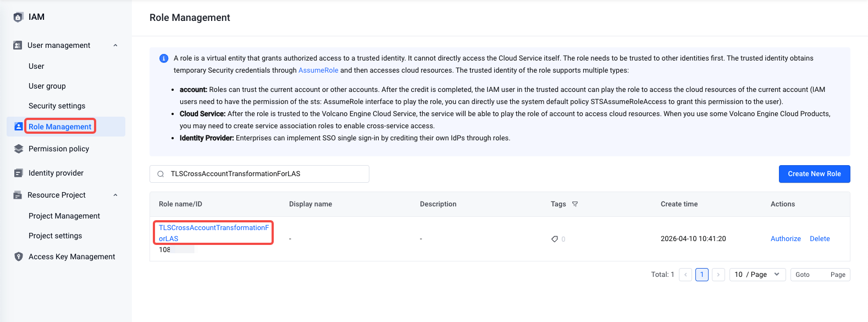Screen dimensions: 868x322
Task: Click the tag icon in the role row
Action: pyautogui.click(x=555, y=239)
